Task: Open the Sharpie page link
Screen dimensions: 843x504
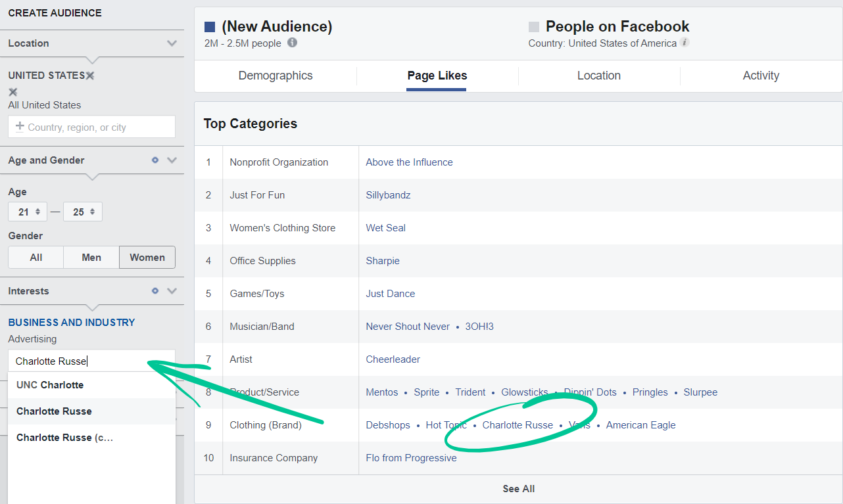Action: (x=383, y=261)
